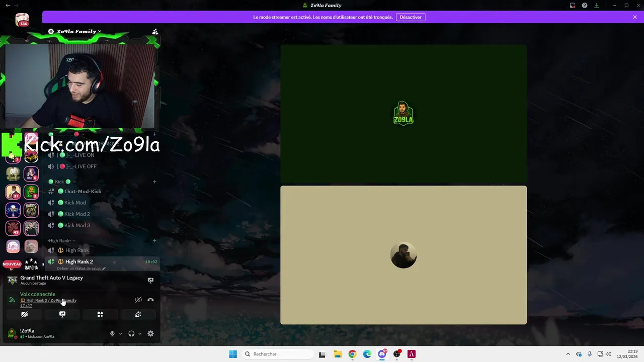Click the !Zo9la user avatar
Viewport: 644px width, 362px height.
tap(12, 333)
